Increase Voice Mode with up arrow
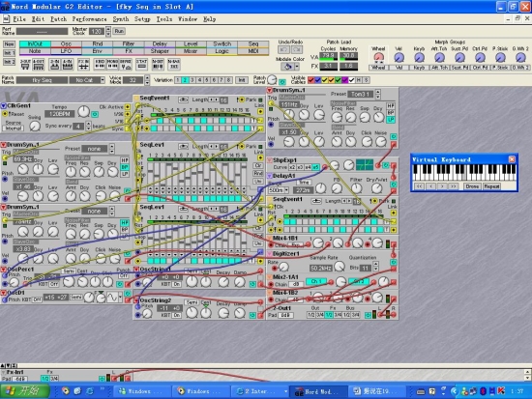The image size is (532, 399). 147,77
